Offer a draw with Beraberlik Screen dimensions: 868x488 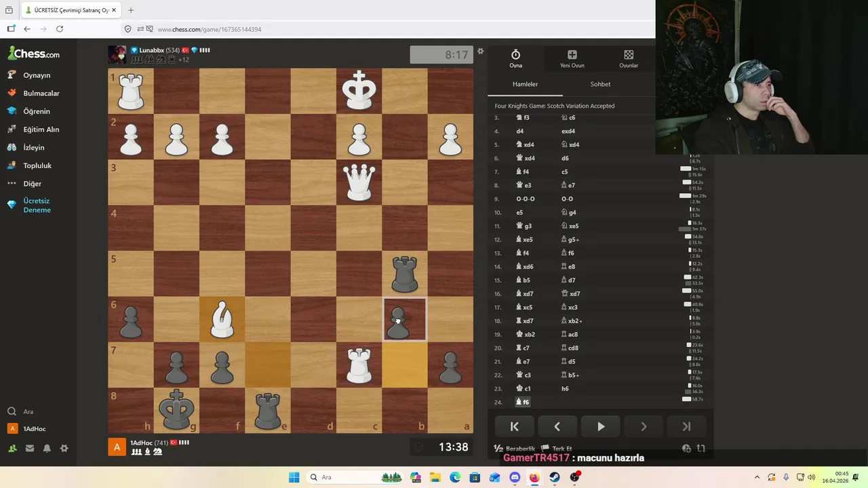(515, 449)
